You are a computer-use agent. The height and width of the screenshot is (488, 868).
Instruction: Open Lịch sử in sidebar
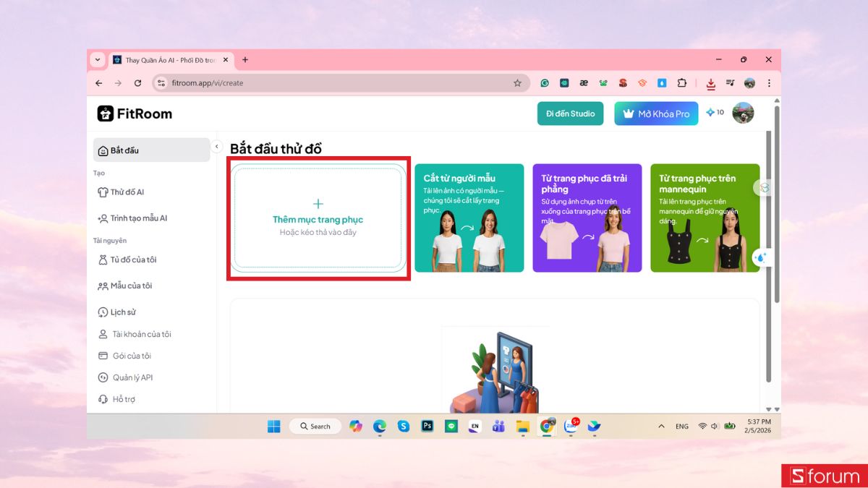tap(116, 312)
